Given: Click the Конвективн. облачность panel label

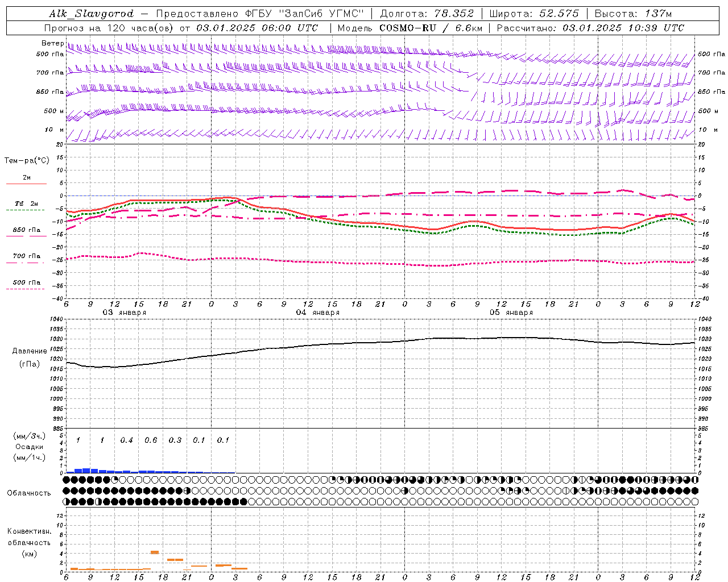Looking at the screenshot, I should (29, 542).
